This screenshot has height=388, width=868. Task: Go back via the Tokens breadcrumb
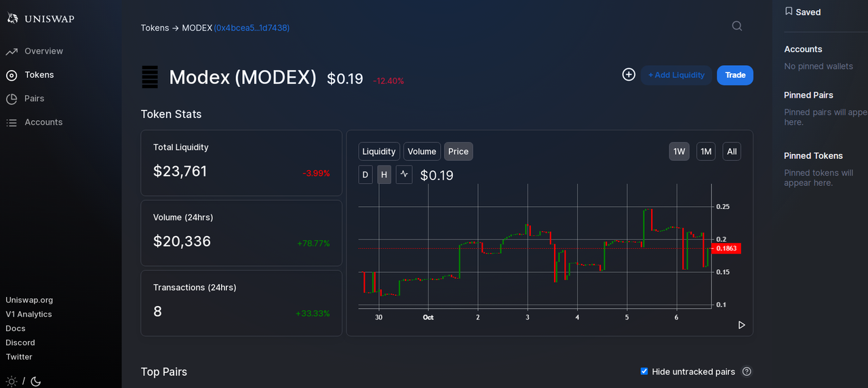[x=155, y=28]
